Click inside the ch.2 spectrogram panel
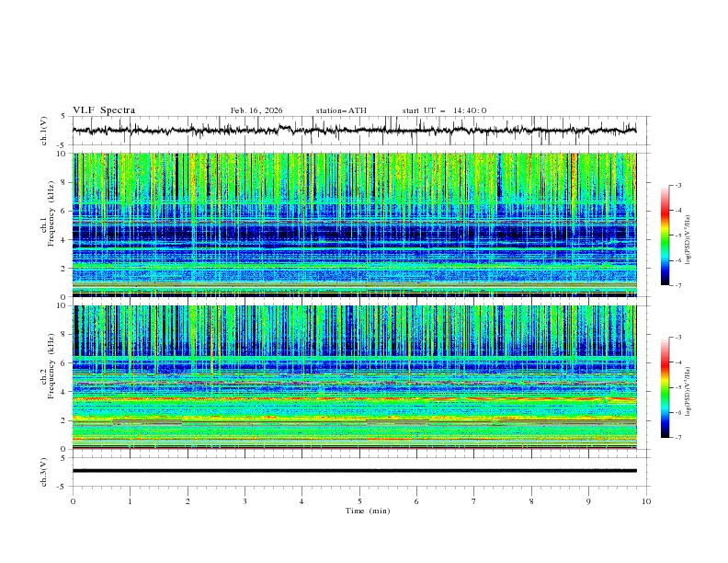The image size is (728, 563). [x=359, y=376]
